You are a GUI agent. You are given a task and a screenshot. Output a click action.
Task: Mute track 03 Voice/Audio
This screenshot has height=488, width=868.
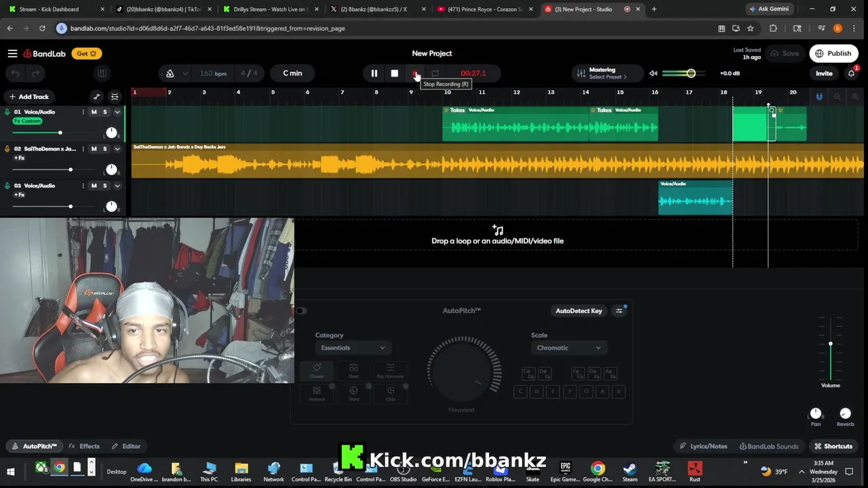click(x=94, y=186)
